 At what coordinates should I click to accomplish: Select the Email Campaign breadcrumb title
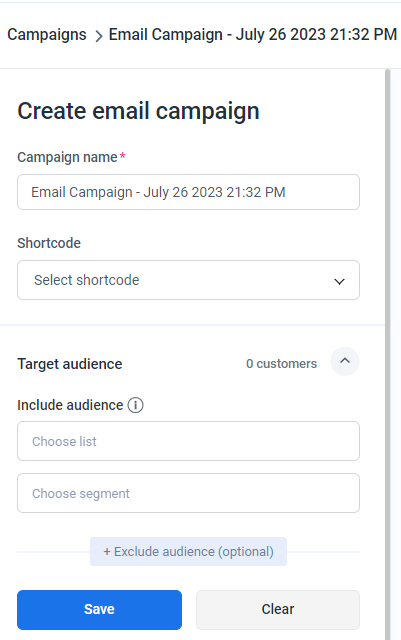pos(253,35)
